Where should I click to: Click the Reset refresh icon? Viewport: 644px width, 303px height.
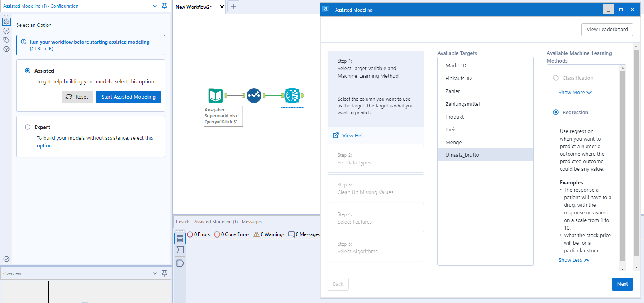point(69,97)
